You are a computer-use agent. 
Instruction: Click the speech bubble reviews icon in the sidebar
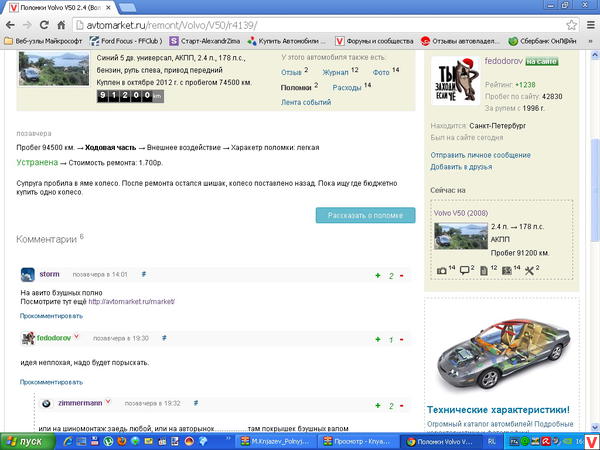(464, 271)
